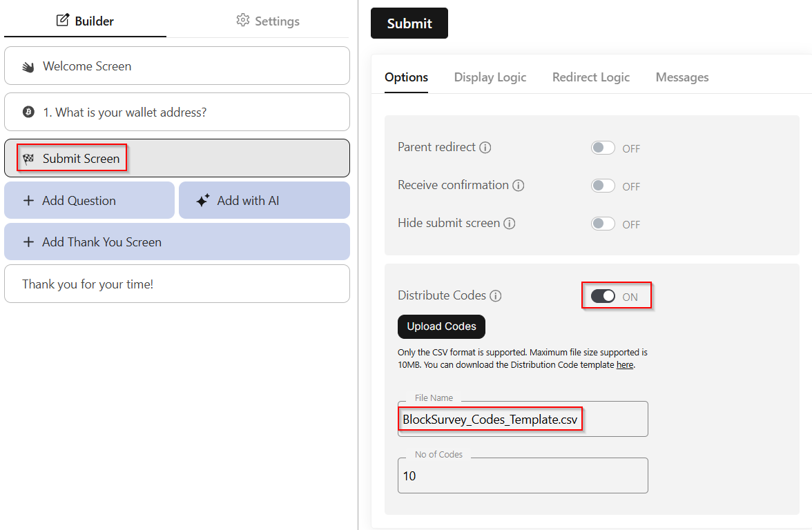Image resolution: width=812 pixels, height=530 pixels.
Task: Click the Distribute Codes info icon
Action: click(496, 296)
